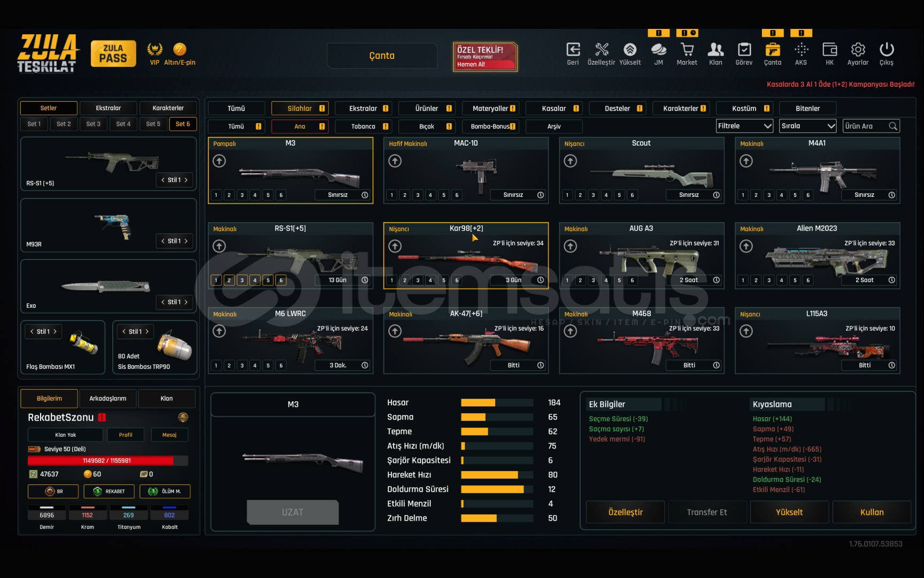Click the Yükselt button in details panel

[x=789, y=512]
